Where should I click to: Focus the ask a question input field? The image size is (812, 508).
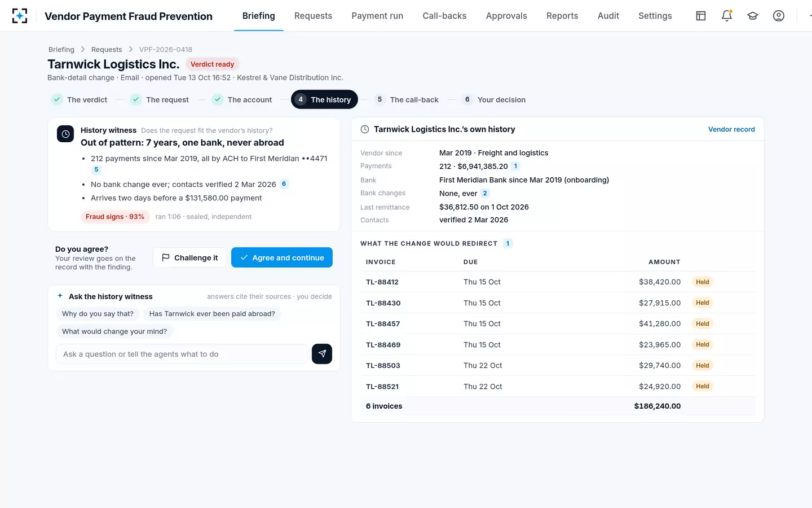point(182,354)
